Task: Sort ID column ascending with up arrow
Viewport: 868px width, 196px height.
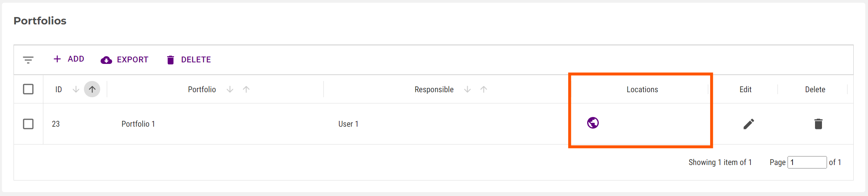Action: [92, 89]
